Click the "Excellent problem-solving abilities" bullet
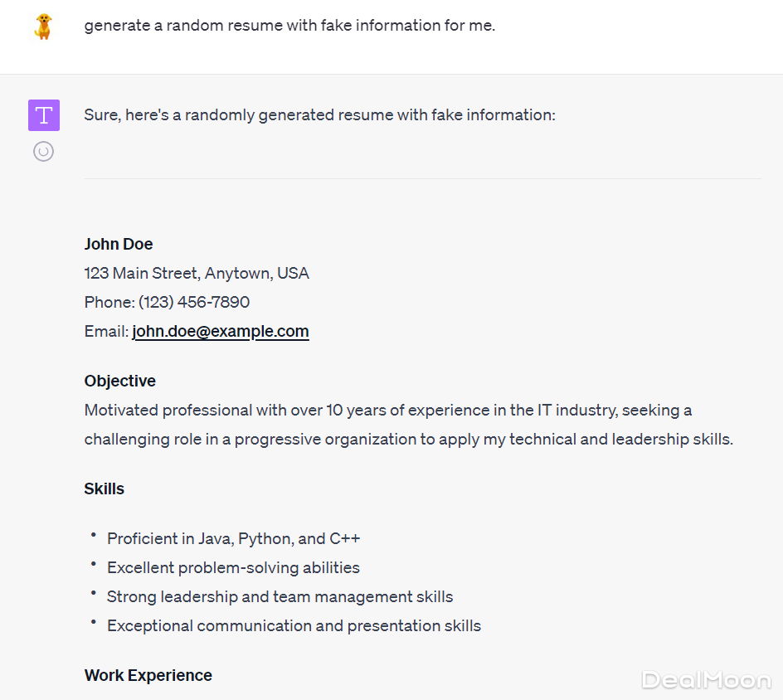Screen dimensions: 783x700 point(233,567)
